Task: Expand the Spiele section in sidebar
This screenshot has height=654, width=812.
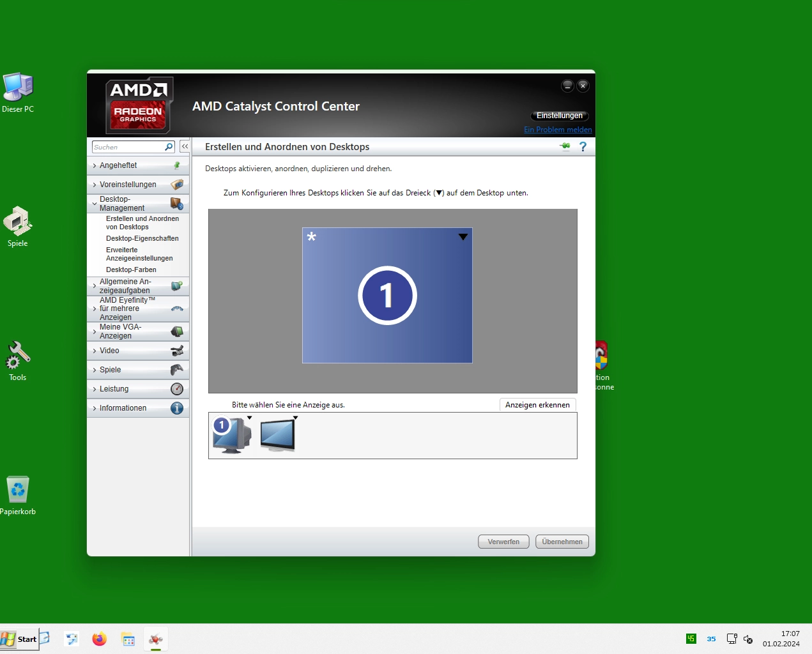Action: click(138, 370)
